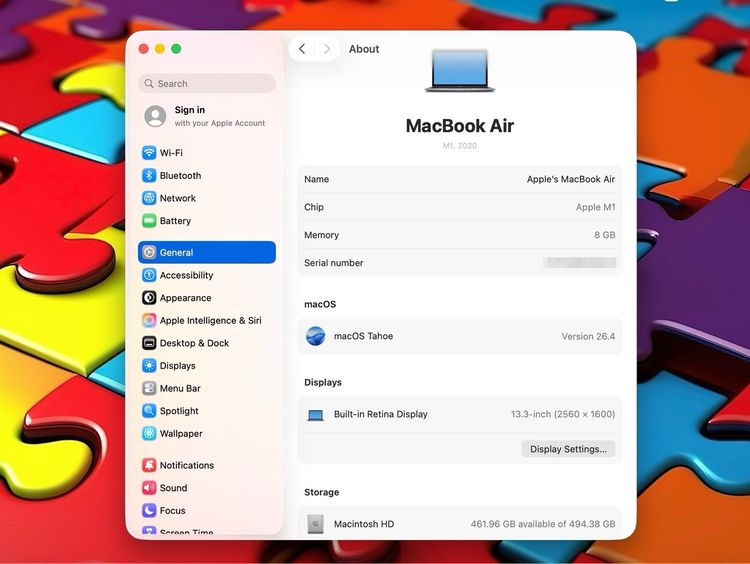The height and width of the screenshot is (564, 750).
Task: Click the macOS Tahoe label
Action: (364, 336)
